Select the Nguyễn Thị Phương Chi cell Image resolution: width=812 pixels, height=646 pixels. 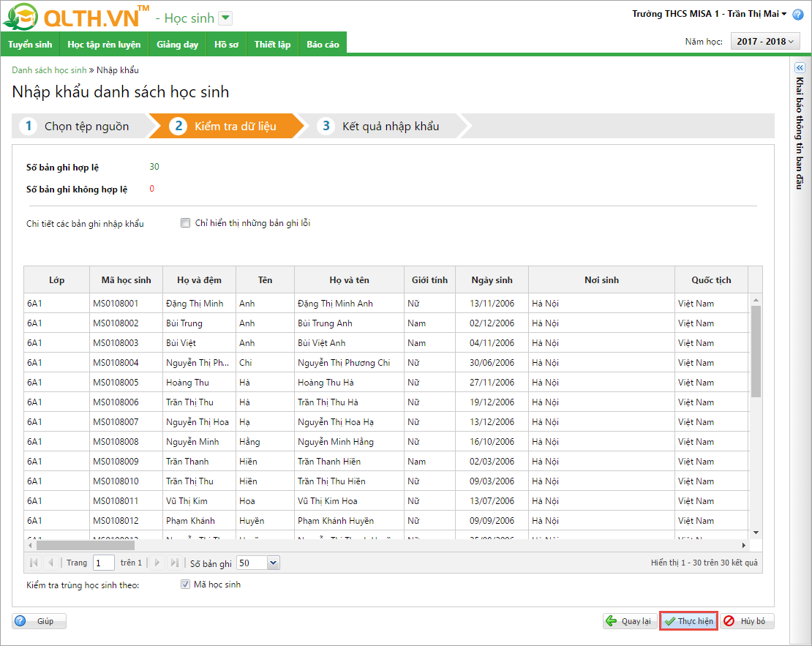(349, 363)
